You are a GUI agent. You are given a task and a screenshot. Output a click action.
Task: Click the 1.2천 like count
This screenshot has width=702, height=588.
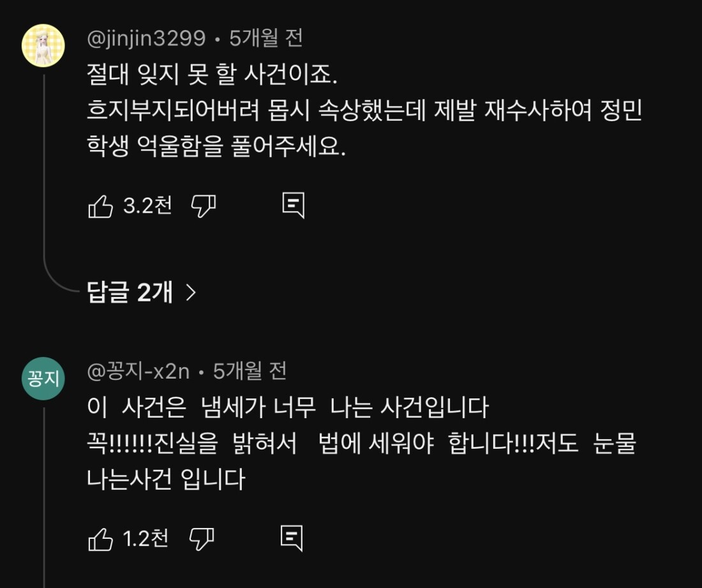click(146, 539)
